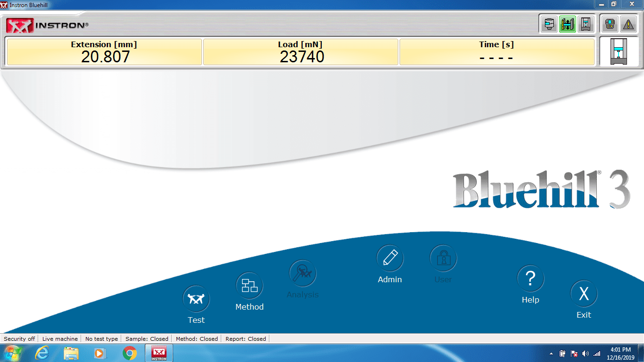Select the Time [s] live display
The width and height of the screenshot is (644, 362).
tap(496, 52)
